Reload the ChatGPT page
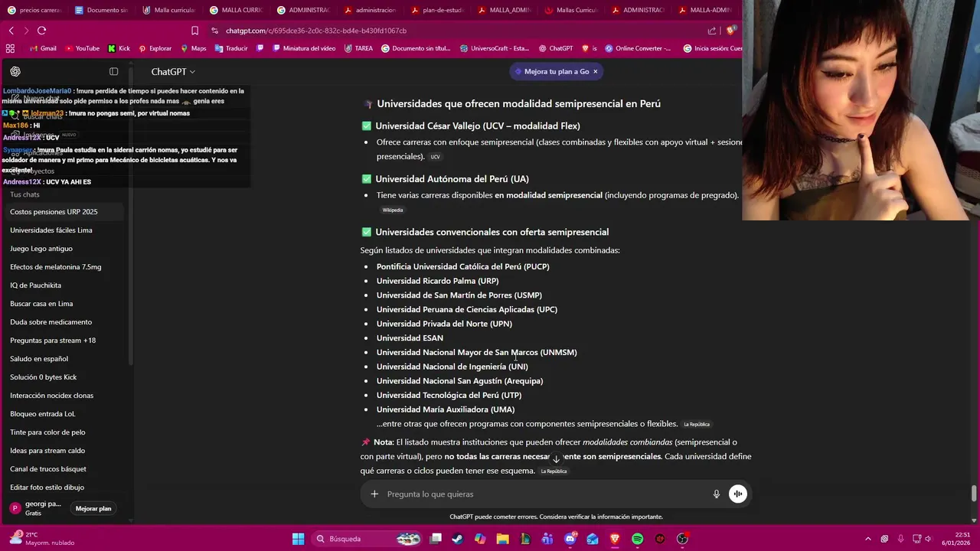The width and height of the screenshot is (980, 551). (x=41, y=31)
